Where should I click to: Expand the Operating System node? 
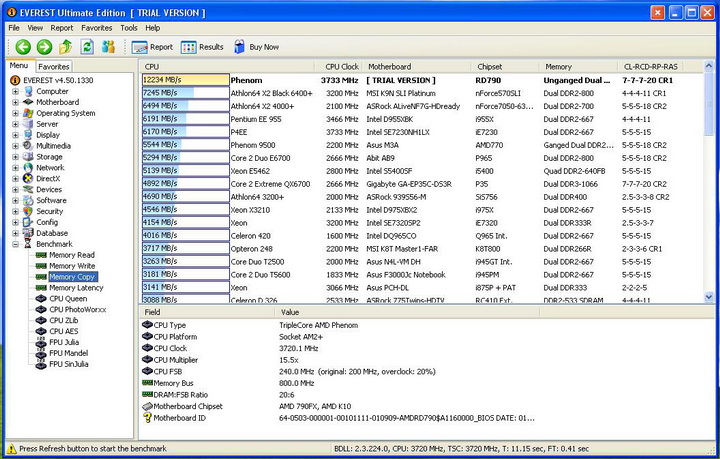tap(15, 113)
